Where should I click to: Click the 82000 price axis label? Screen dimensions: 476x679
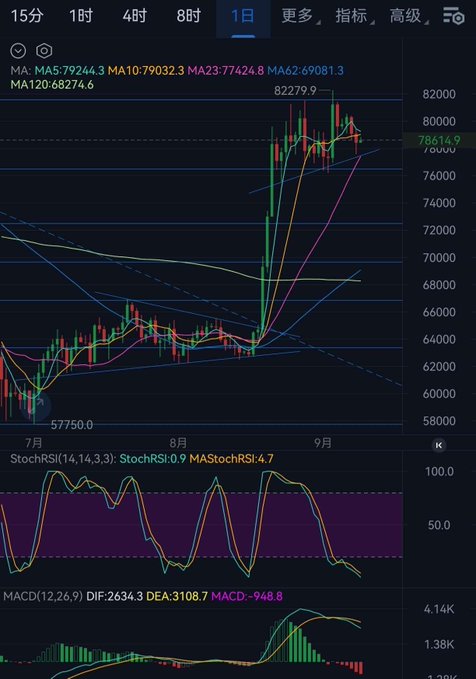click(x=439, y=94)
